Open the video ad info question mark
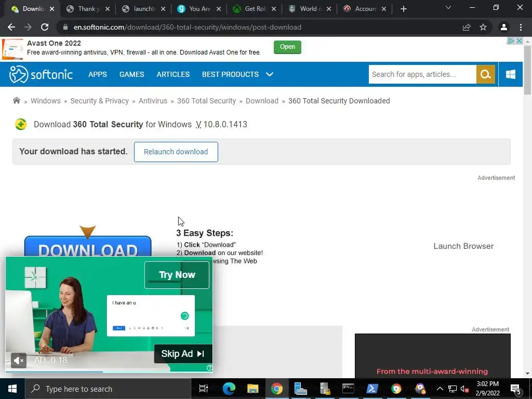 tap(210, 368)
